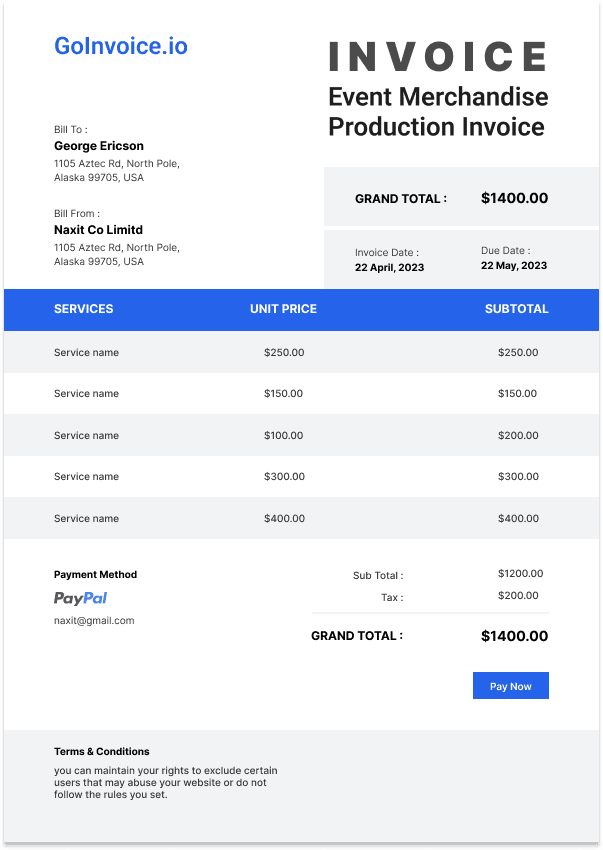The width and height of the screenshot is (603, 850).
Task: Open the GoInvoice.io logo link
Action: coord(121,46)
